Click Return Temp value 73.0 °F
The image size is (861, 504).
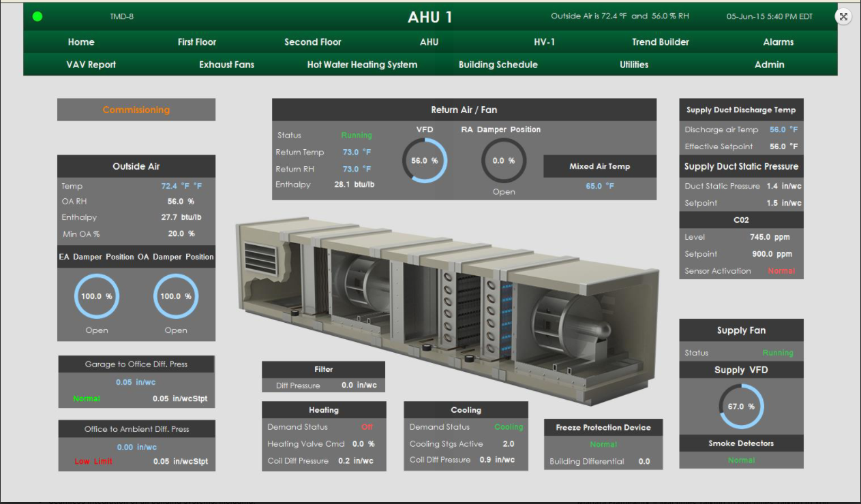(x=357, y=152)
